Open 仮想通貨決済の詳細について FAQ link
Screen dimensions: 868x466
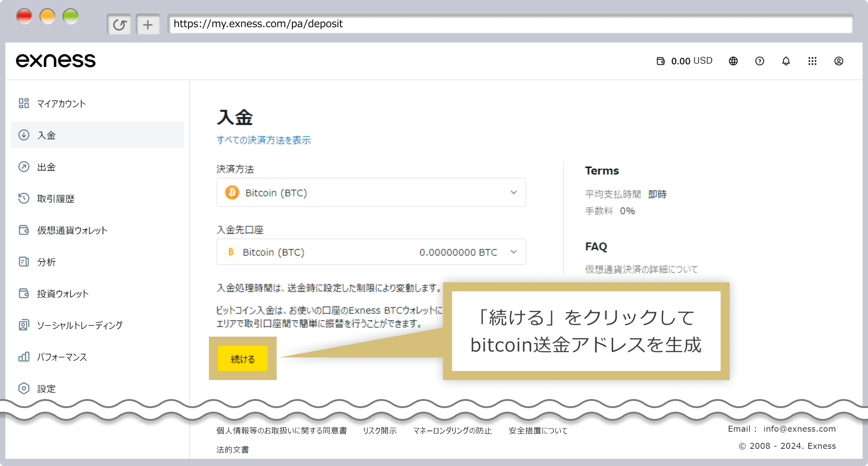(x=642, y=269)
